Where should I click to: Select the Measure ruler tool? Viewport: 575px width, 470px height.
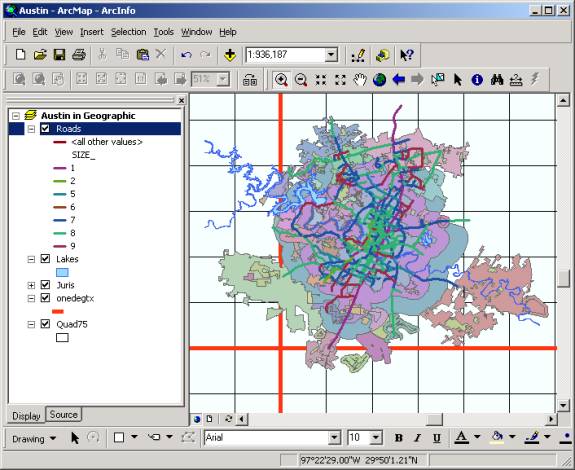pyautogui.click(x=516, y=79)
